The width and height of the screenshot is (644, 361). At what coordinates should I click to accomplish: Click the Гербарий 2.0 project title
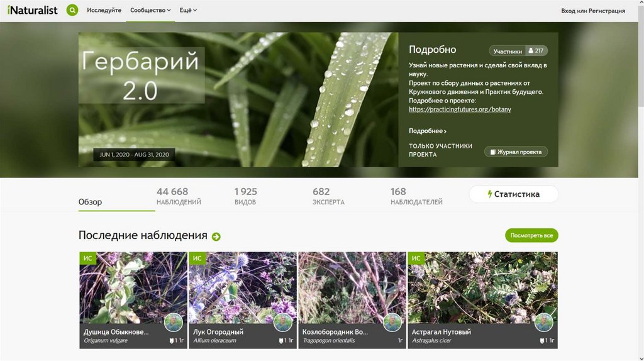pyautogui.click(x=140, y=75)
